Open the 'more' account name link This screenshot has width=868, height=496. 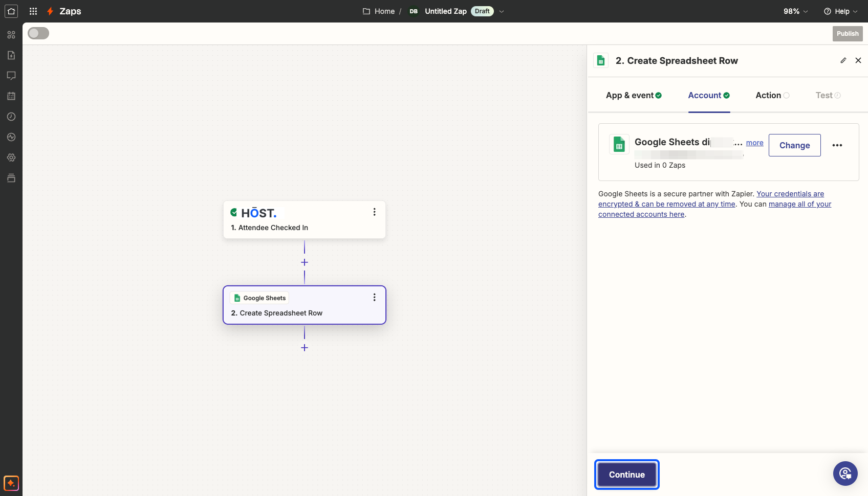click(755, 143)
